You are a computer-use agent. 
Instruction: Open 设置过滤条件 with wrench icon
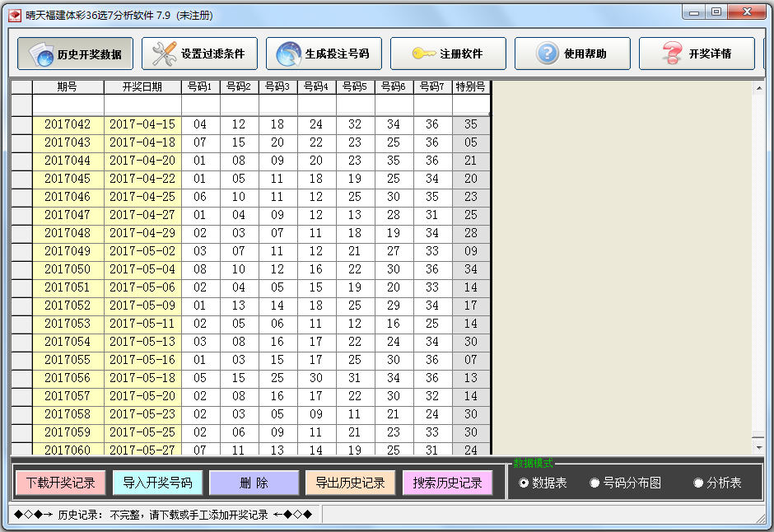pos(199,54)
